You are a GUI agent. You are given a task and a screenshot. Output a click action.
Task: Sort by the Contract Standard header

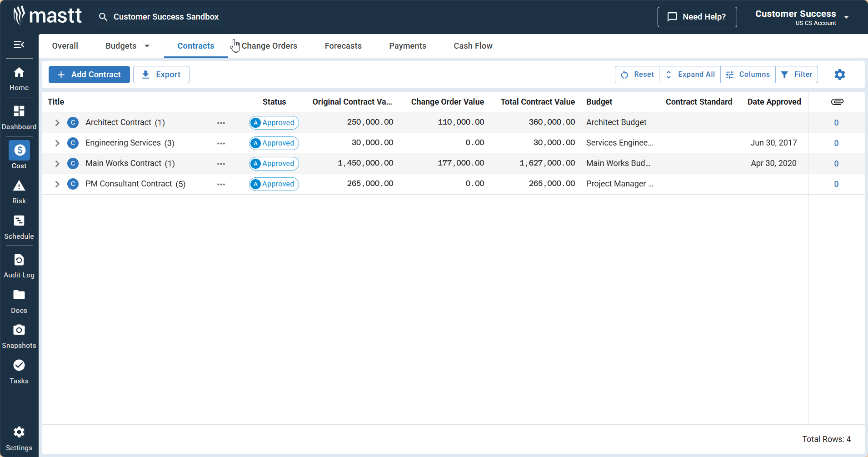(699, 102)
